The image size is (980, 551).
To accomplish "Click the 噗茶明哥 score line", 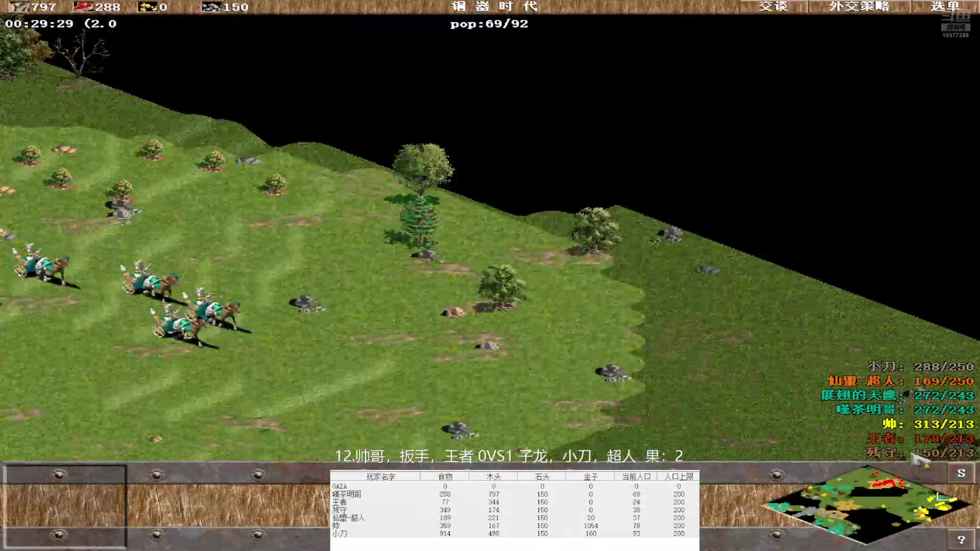I will coord(905,409).
